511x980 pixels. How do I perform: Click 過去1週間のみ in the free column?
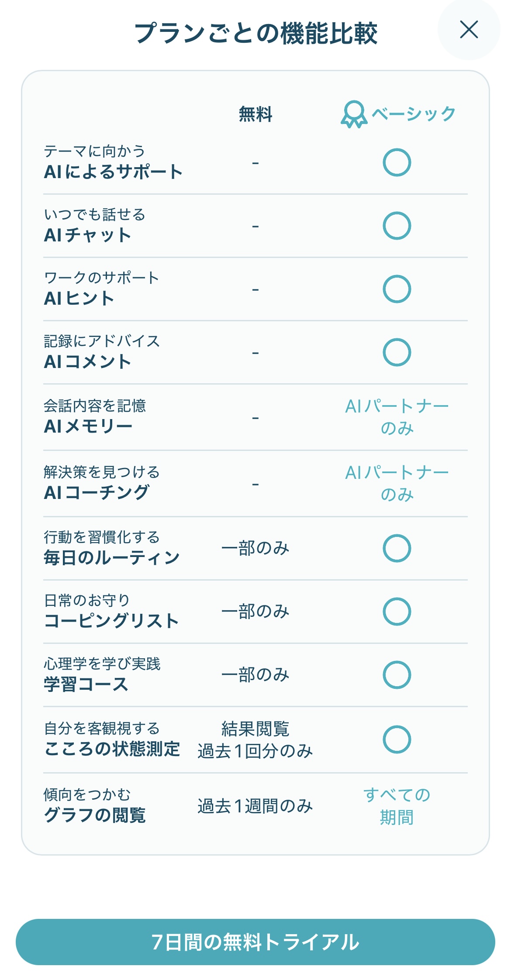[x=255, y=806]
